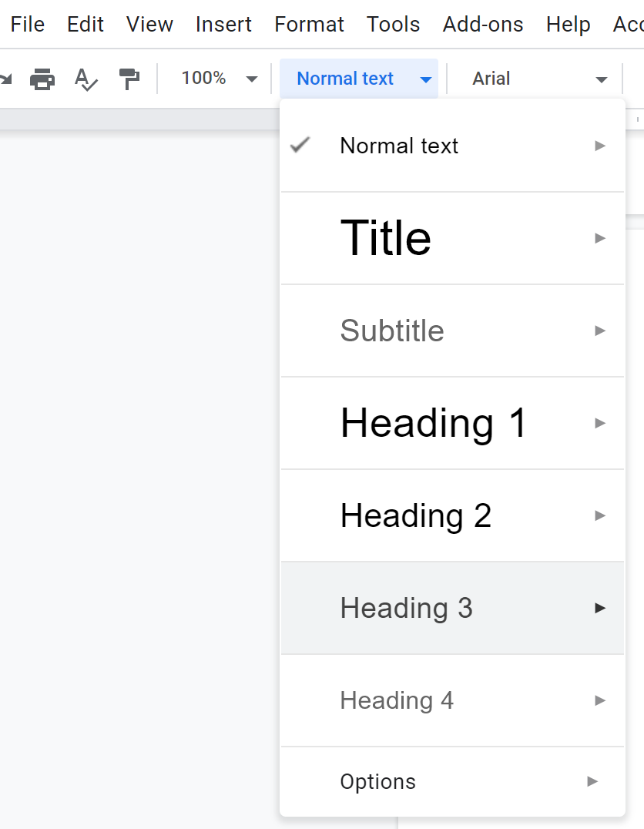
Task: Apply the Heading 2 paragraph style
Action: pos(452,515)
